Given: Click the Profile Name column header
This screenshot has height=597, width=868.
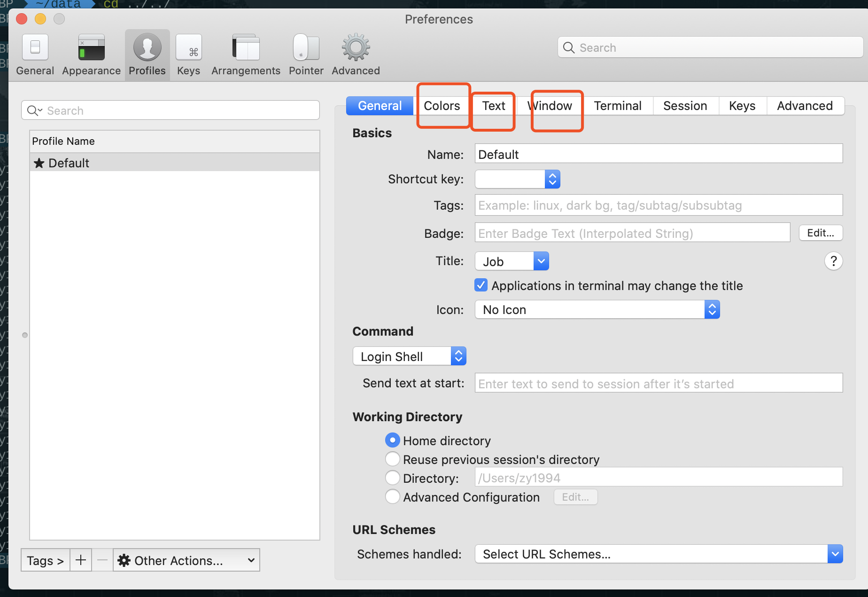Looking at the screenshot, I should pyautogui.click(x=175, y=141).
